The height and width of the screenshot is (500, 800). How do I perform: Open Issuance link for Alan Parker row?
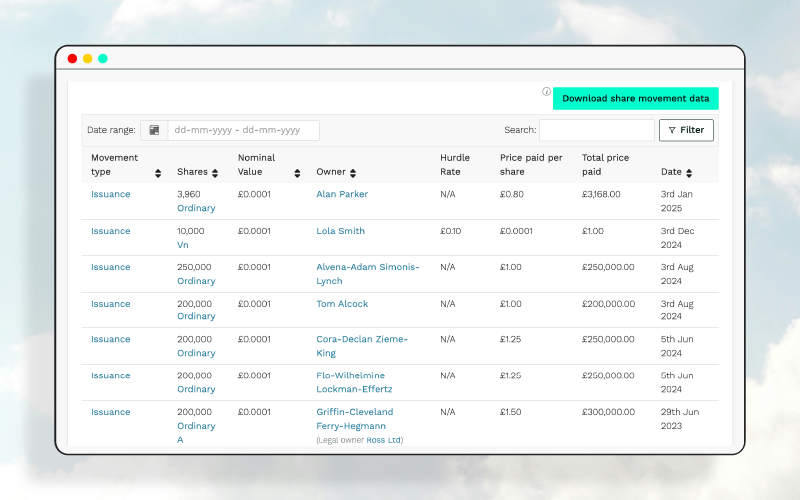click(111, 194)
